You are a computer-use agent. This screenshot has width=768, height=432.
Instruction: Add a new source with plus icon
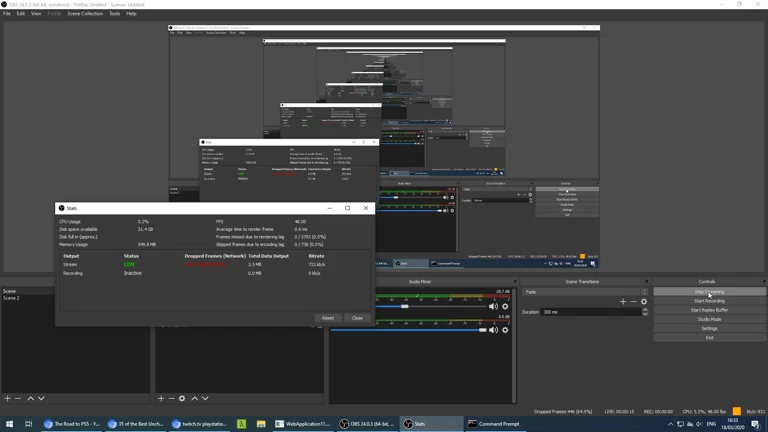click(x=161, y=398)
